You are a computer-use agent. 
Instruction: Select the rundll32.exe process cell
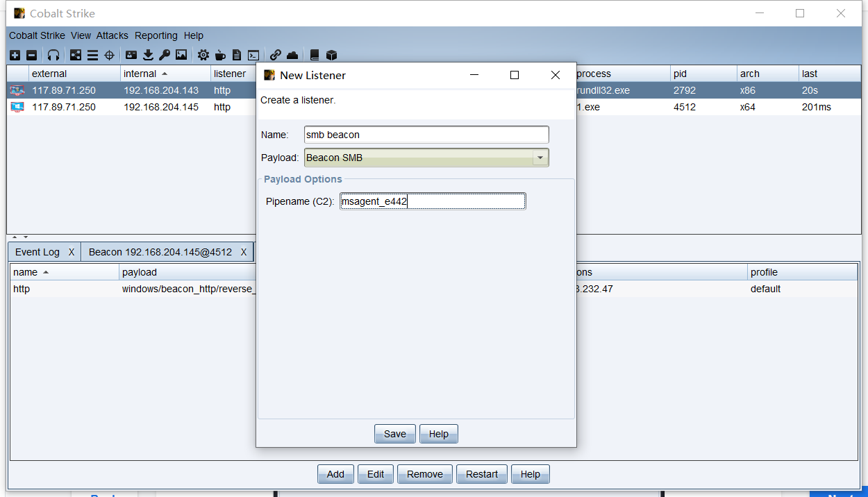[623, 90]
